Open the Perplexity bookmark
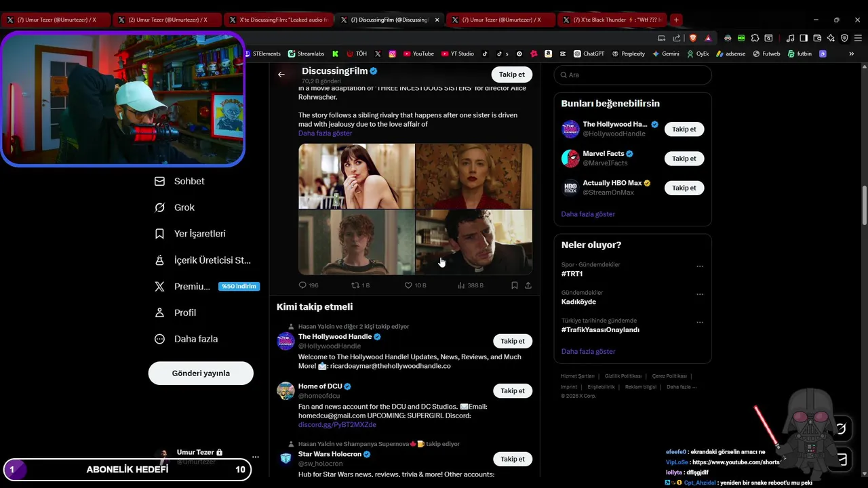This screenshot has height=488, width=868. 629,54
